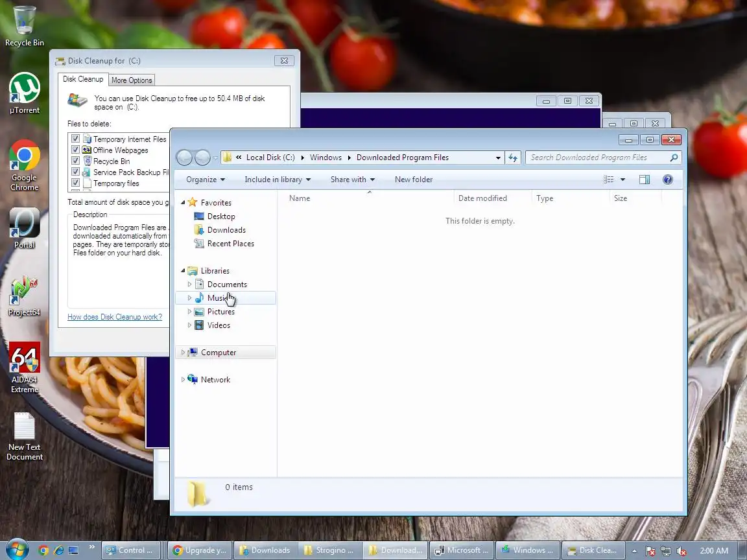This screenshot has height=560, width=747.
Task: Click Windows in the address breadcrumb
Action: (326, 157)
